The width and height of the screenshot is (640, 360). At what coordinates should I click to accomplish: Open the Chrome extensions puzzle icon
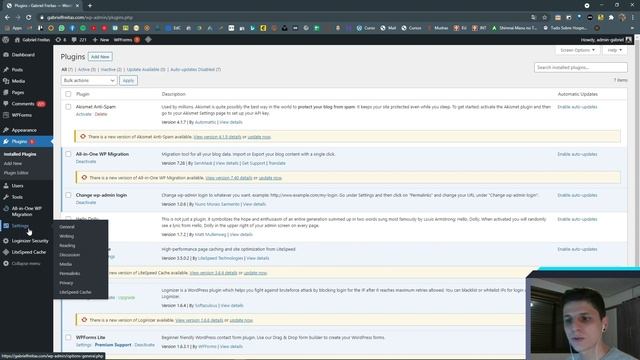(x=611, y=18)
